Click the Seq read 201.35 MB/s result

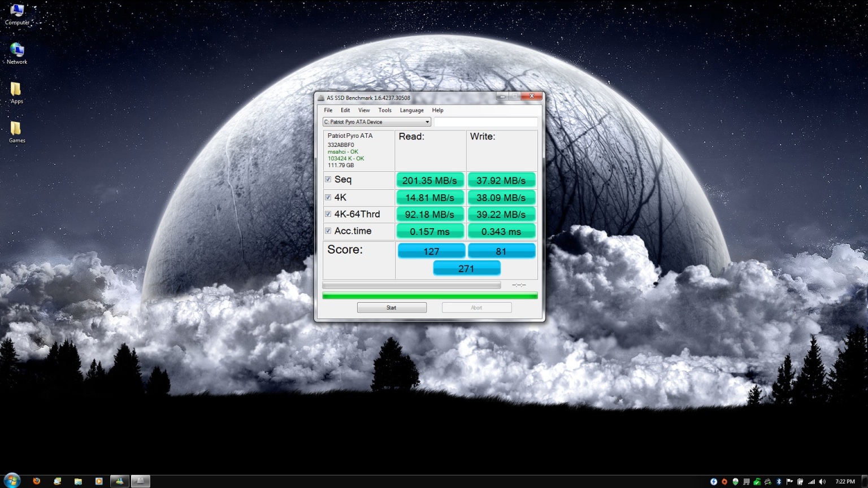tap(430, 180)
